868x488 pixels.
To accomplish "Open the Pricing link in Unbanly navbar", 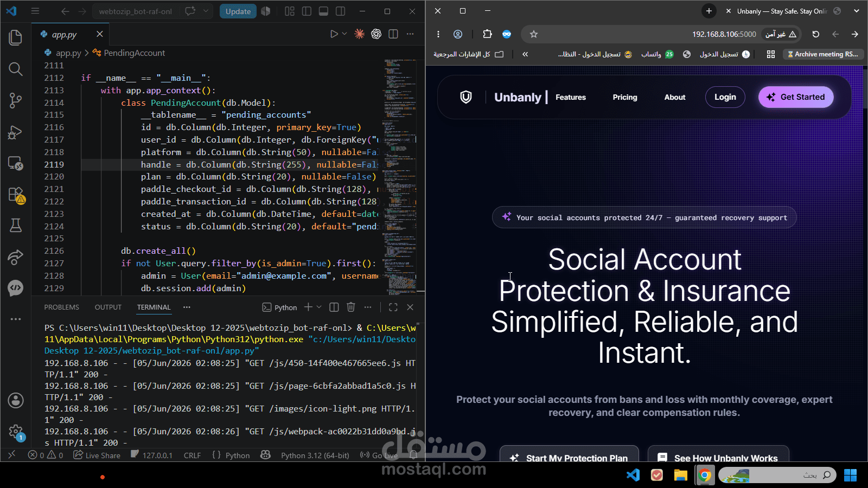I will 625,97.
